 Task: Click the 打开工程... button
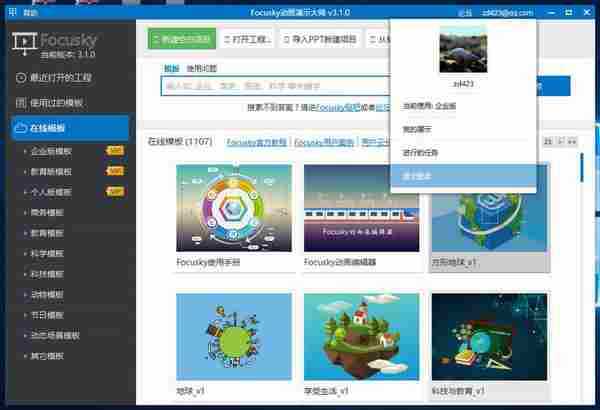[248, 39]
